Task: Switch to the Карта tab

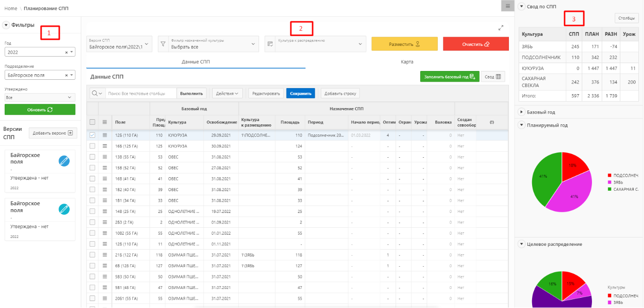Action: 407,62
